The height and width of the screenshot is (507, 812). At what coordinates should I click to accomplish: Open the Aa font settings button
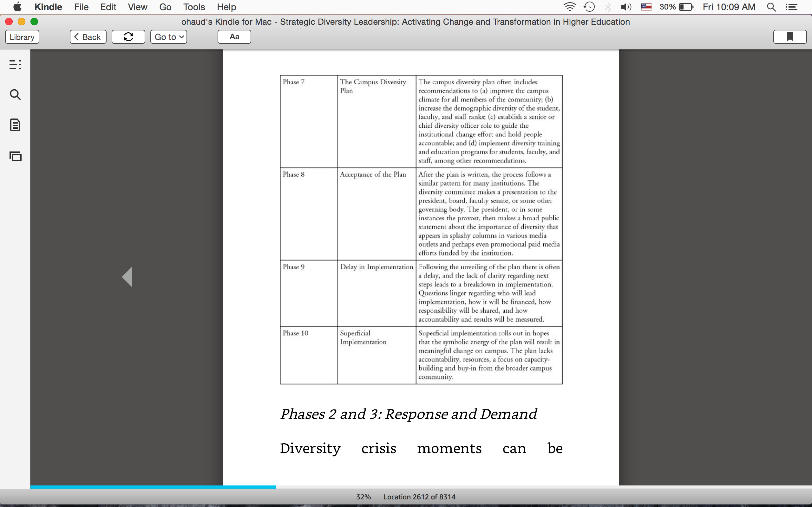point(234,37)
